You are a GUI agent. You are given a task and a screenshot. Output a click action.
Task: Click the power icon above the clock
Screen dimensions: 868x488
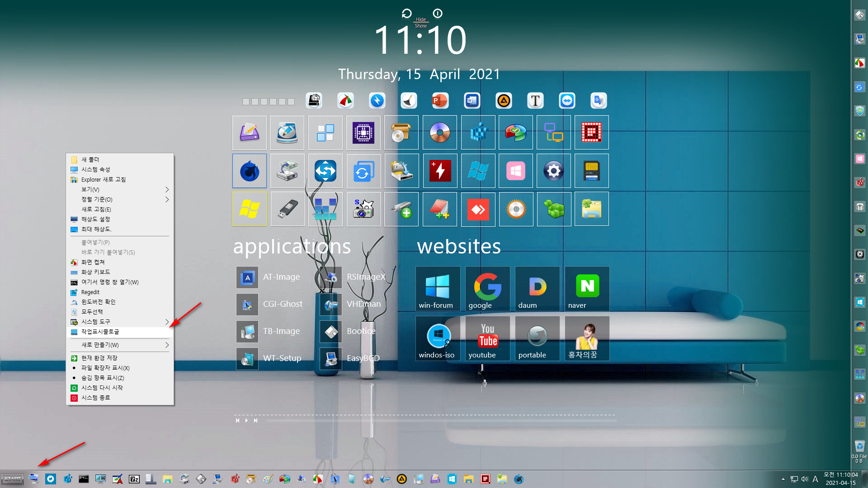click(438, 14)
